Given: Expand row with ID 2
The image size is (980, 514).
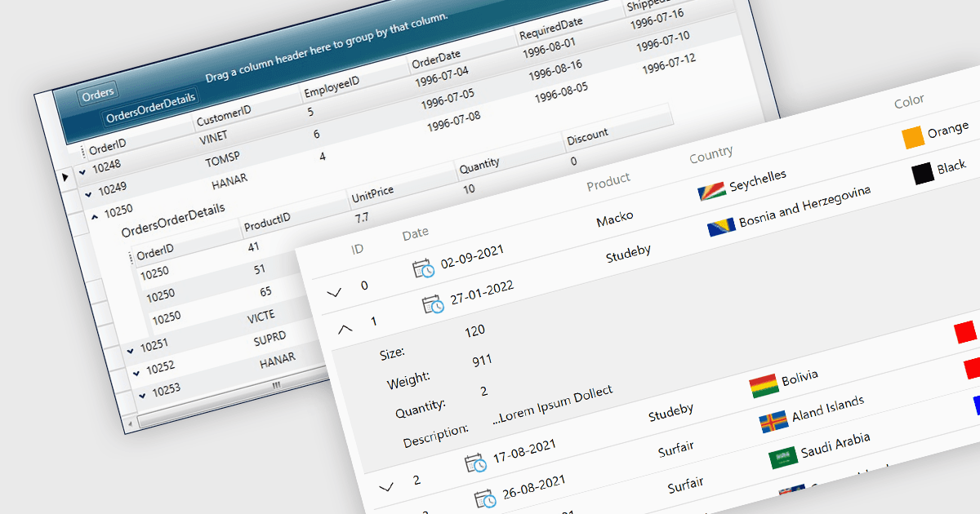Looking at the screenshot, I should click(x=386, y=486).
